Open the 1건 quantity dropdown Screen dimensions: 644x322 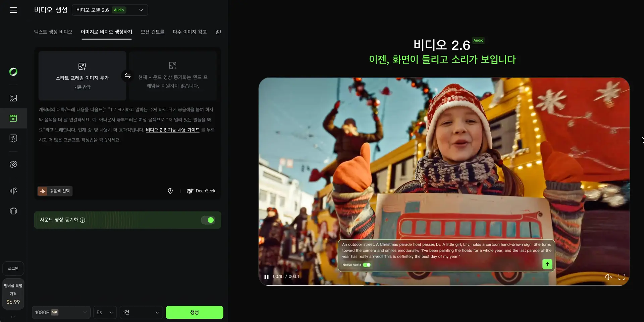(141, 312)
